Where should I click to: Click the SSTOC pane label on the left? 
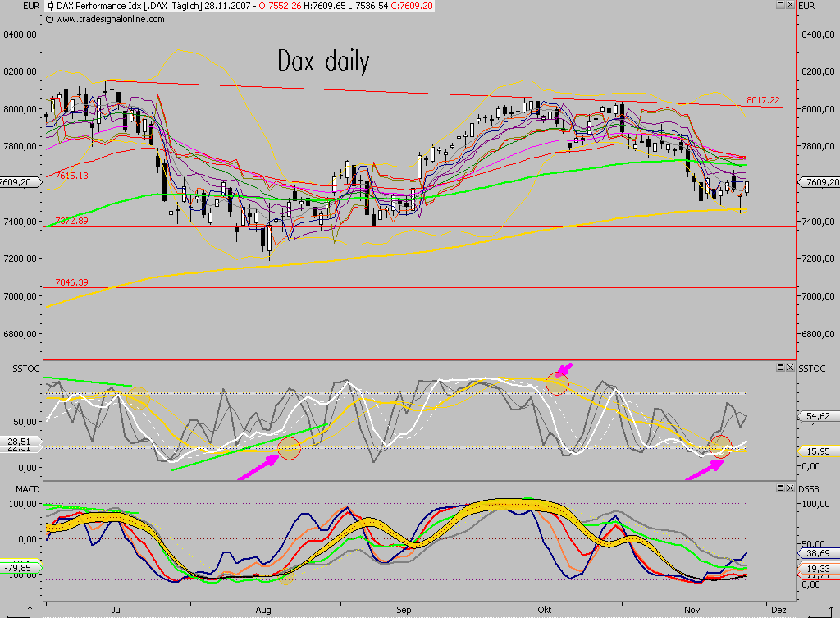25,369
